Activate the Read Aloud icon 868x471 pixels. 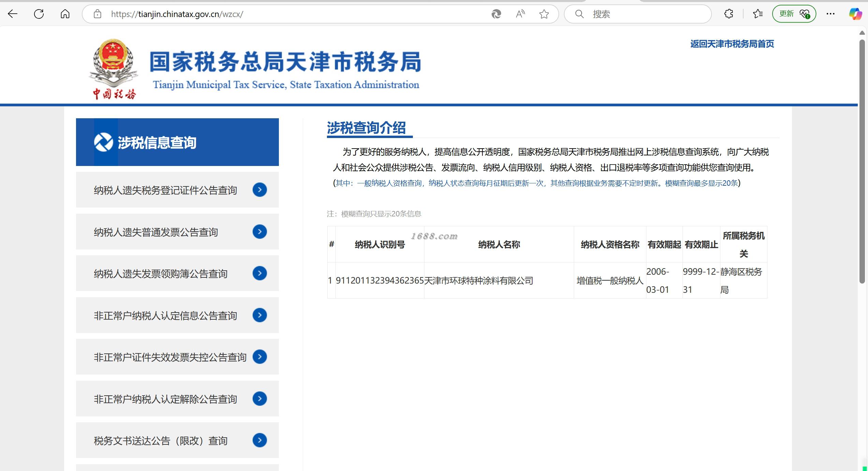pos(520,14)
